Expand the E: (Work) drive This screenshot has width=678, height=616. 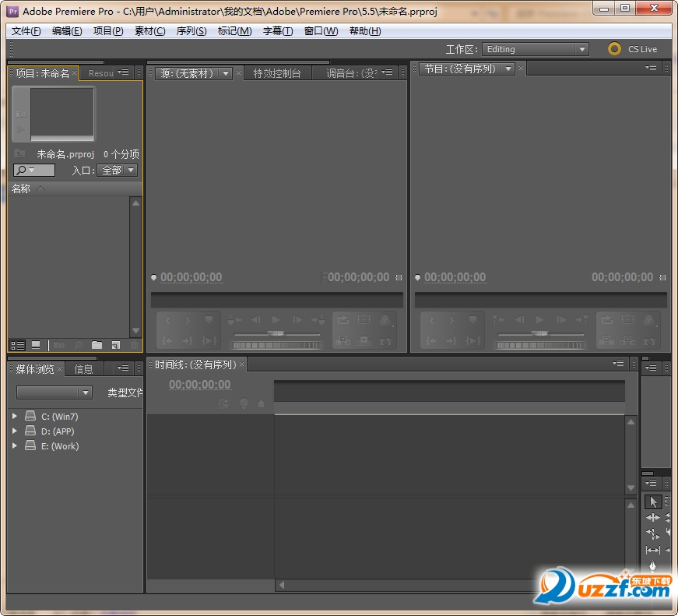(15, 445)
